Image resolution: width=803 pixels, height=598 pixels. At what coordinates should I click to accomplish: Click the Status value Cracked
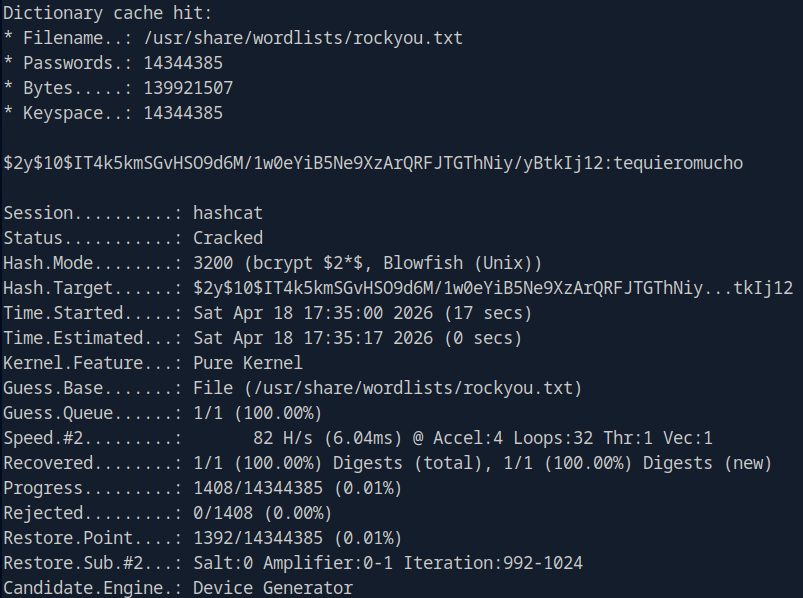pyautogui.click(x=228, y=238)
